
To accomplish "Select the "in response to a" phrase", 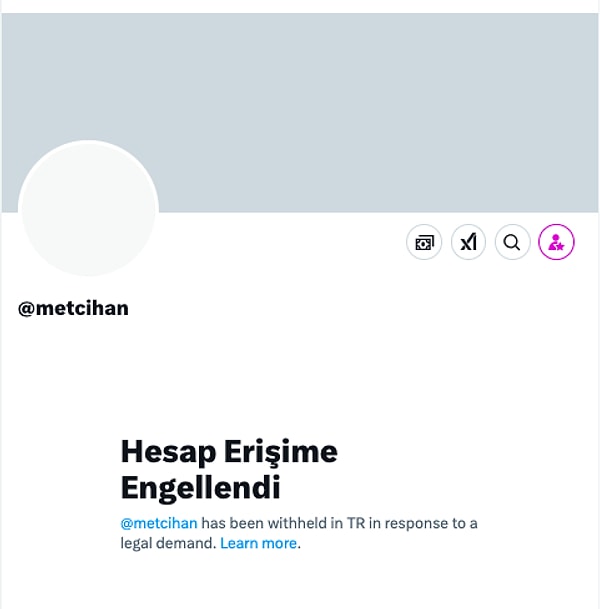I will point(423,523).
